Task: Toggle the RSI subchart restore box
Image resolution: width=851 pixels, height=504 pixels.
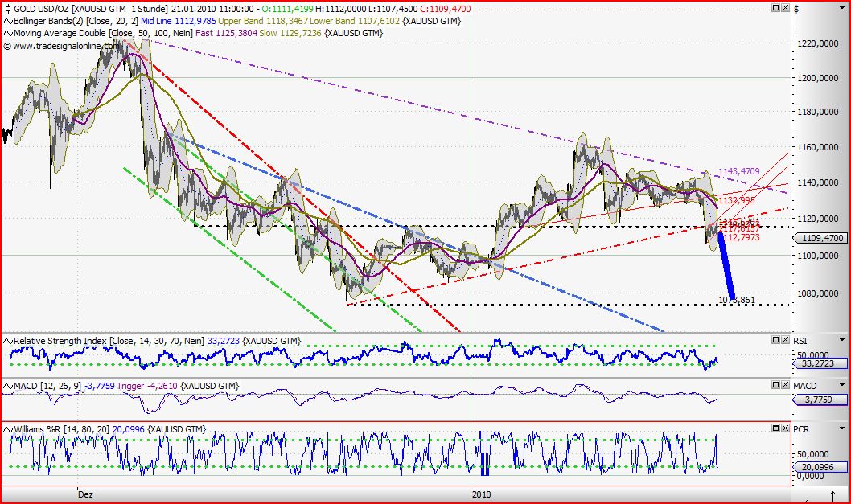Action: click(x=777, y=340)
